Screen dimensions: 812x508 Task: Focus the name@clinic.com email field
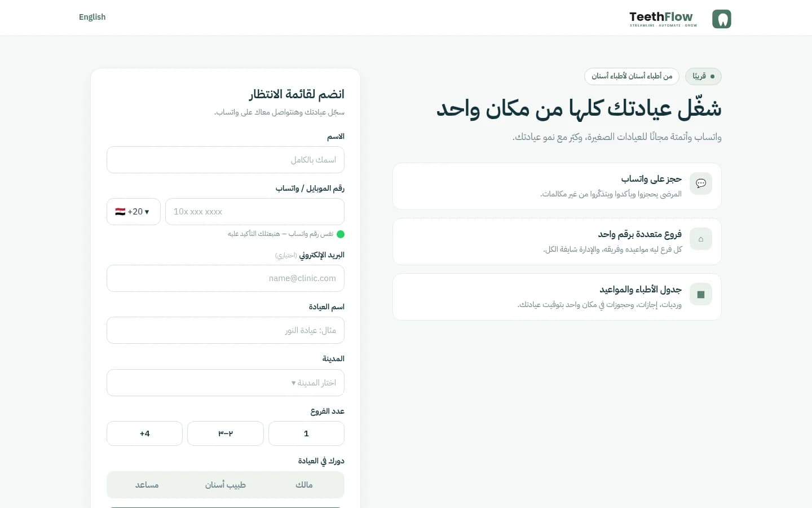point(226,278)
